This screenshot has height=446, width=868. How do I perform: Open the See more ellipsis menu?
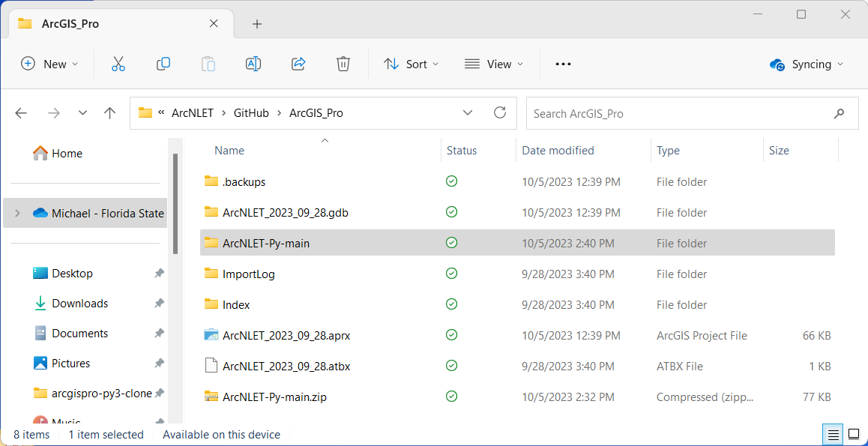coord(563,64)
